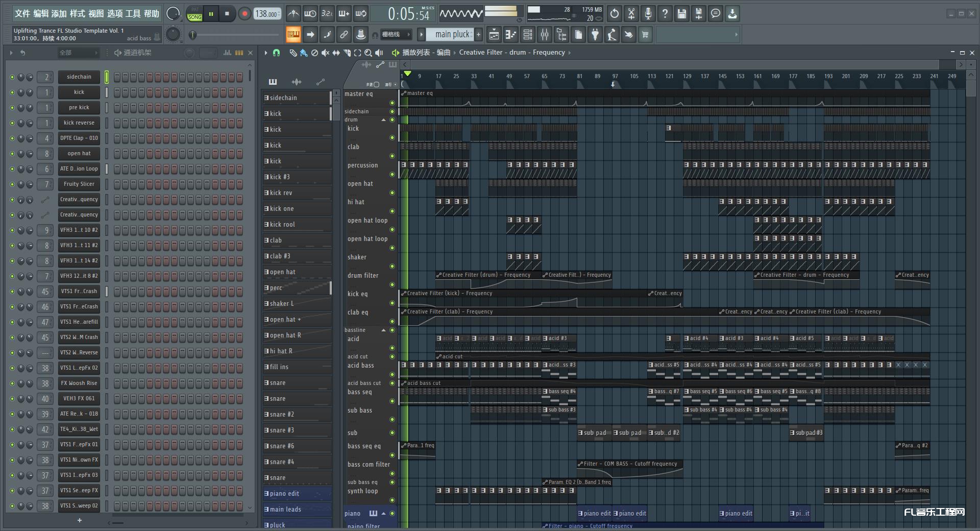Open the audio editor scissors icon

[631, 14]
